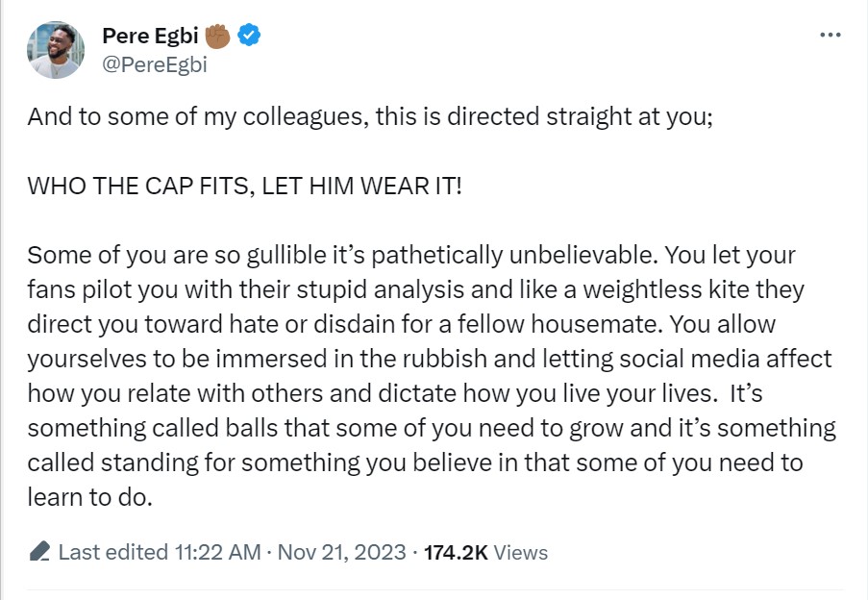Open Pere Egbi's profile avatar
Image resolution: width=868 pixels, height=600 pixels.
pos(56,50)
